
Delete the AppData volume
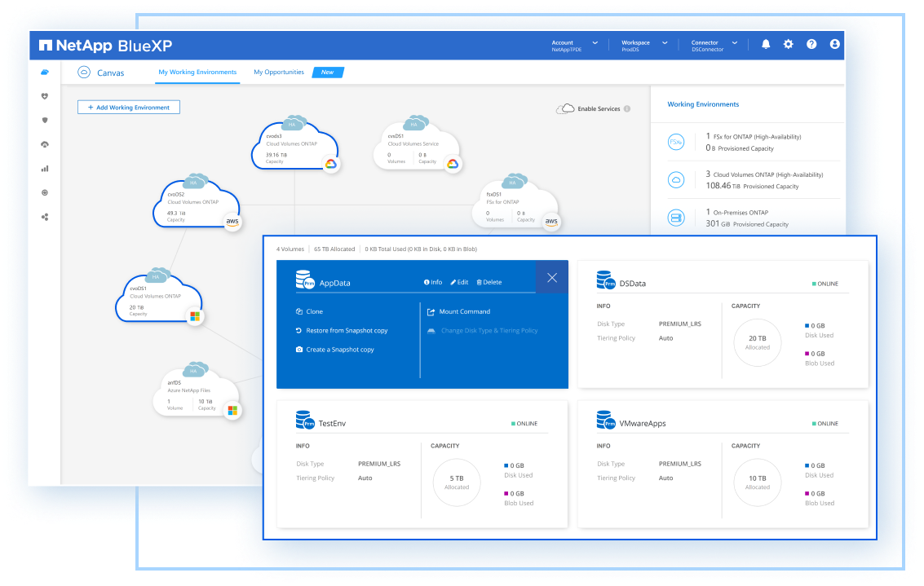pos(489,282)
